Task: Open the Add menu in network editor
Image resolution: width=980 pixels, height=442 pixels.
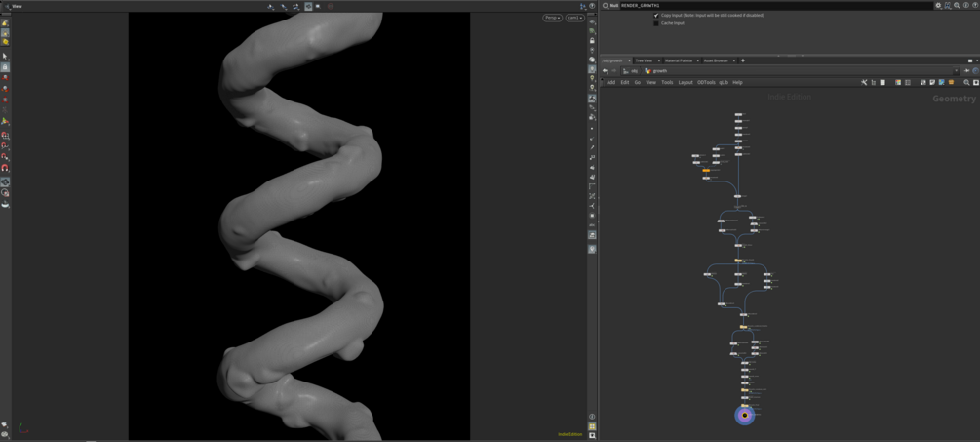Action: click(610, 83)
